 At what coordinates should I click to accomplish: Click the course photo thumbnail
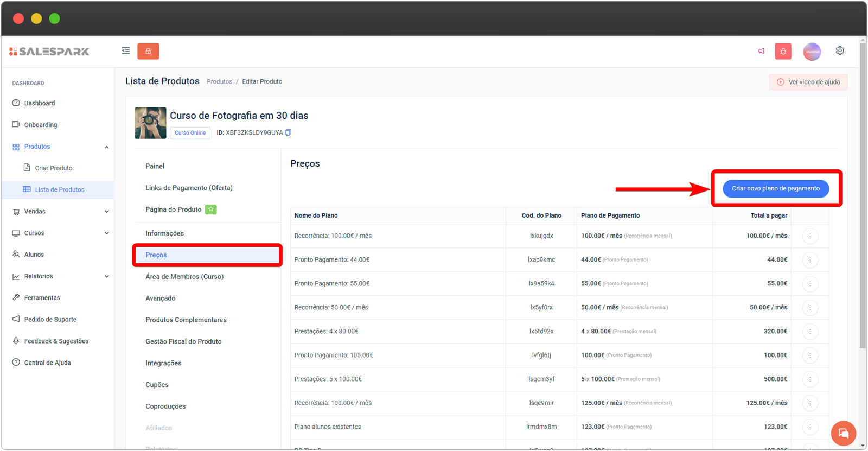[x=150, y=123]
